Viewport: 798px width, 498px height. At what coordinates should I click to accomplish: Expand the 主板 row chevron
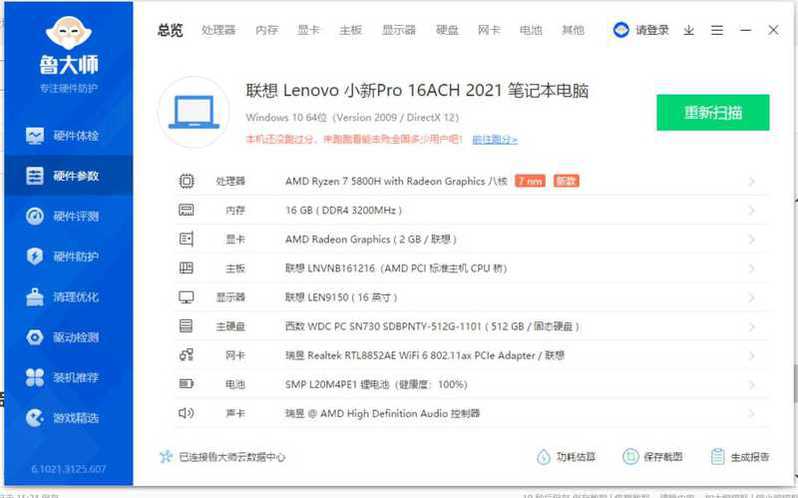click(x=752, y=269)
